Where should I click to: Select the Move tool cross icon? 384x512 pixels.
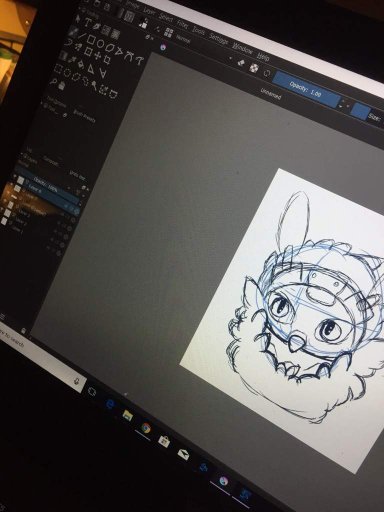tap(98, 56)
